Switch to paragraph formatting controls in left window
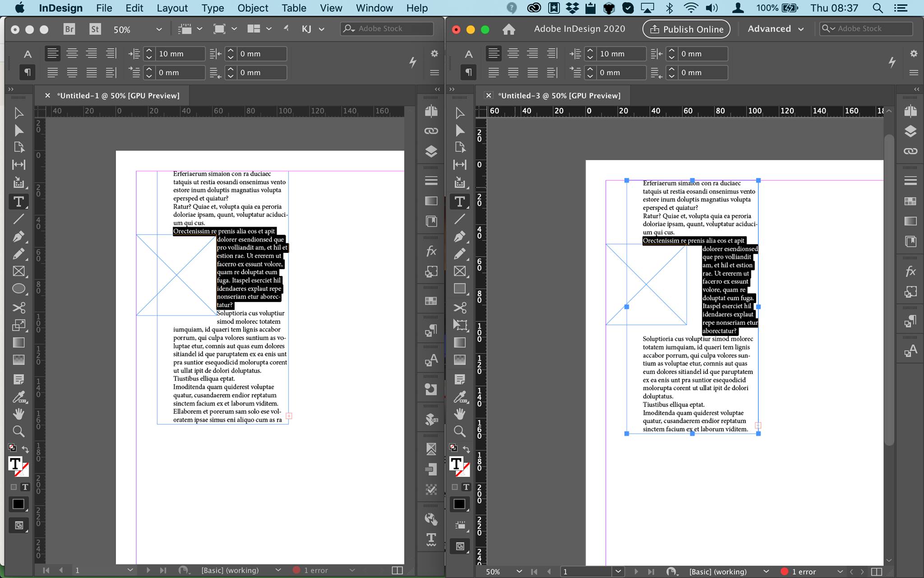924x578 pixels. (x=28, y=72)
